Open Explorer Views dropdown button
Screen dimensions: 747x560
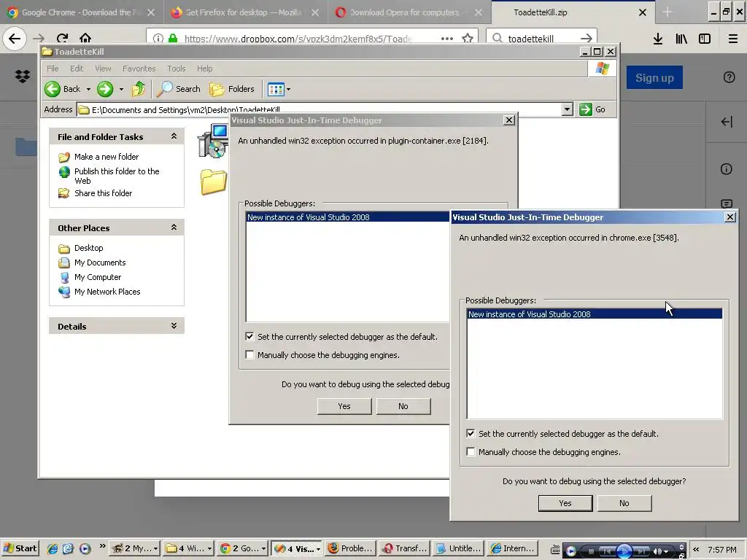click(x=279, y=89)
